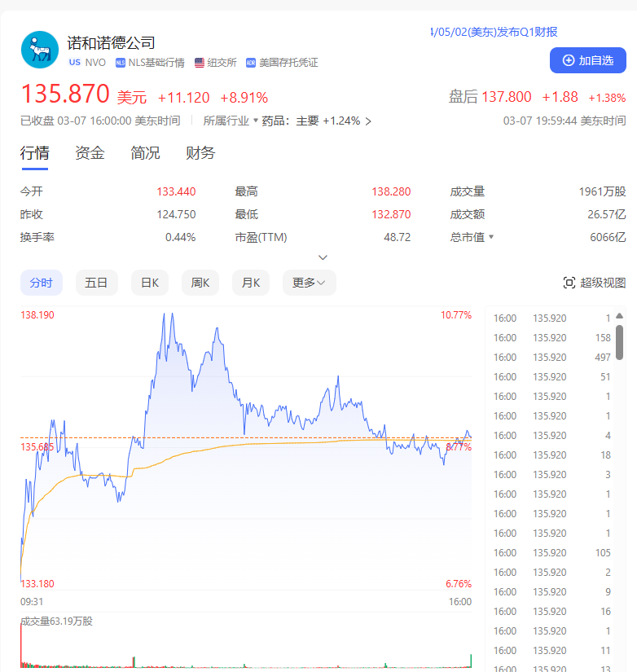Click the Novo Nordisk company logo

pyautogui.click(x=40, y=50)
